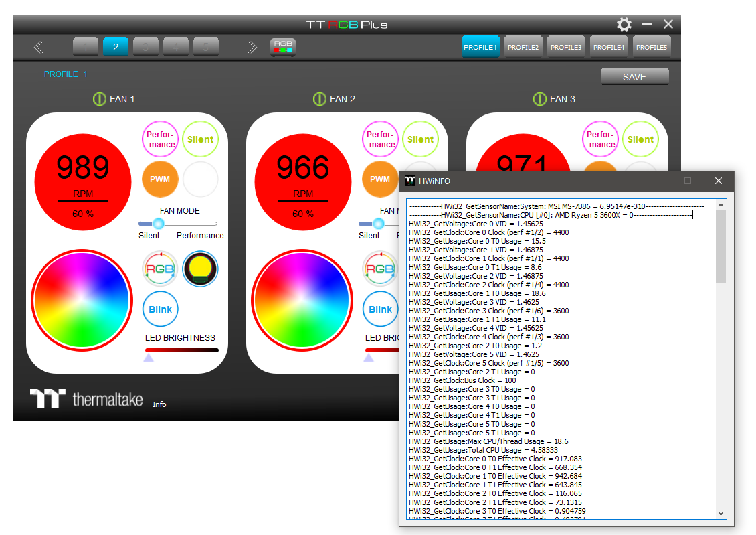
Task: Click 'Core 0 T0 Effective Clock = 917.083' line
Action: pyautogui.click(x=495, y=459)
